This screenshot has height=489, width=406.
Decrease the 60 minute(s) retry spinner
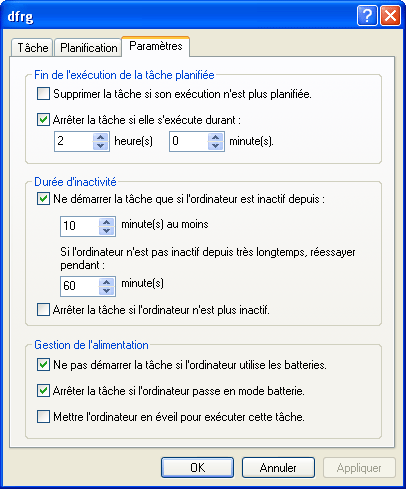coord(106,291)
